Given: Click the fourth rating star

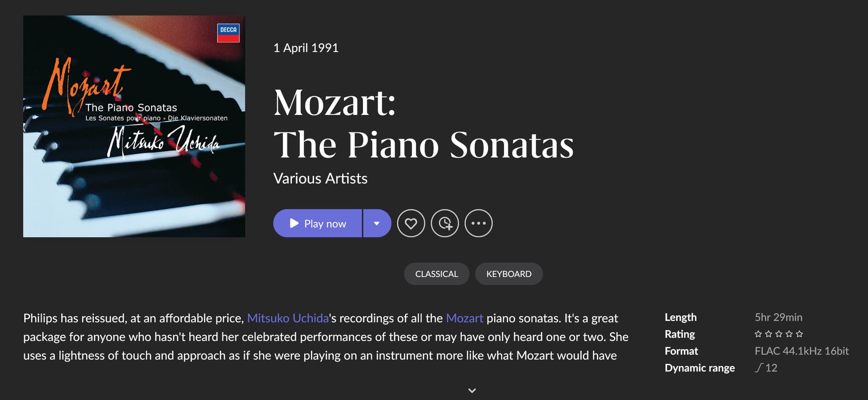Looking at the screenshot, I should click(x=789, y=334).
